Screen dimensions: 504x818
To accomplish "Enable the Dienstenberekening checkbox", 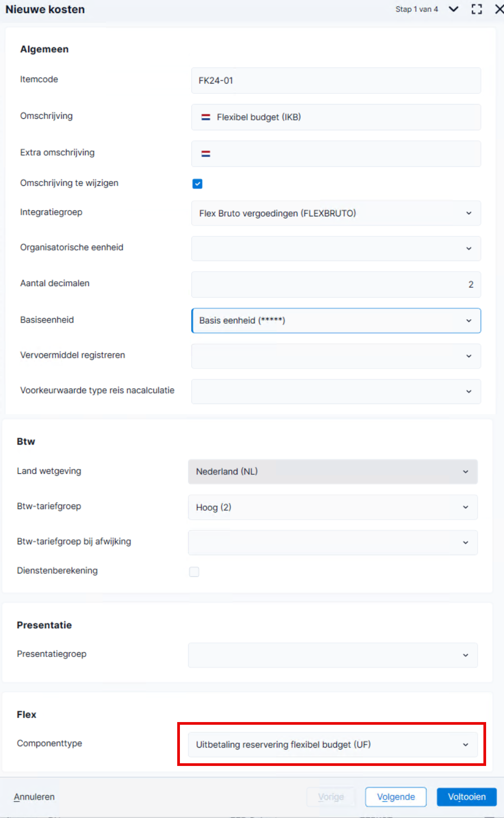I will pyautogui.click(x=194, y=572).
